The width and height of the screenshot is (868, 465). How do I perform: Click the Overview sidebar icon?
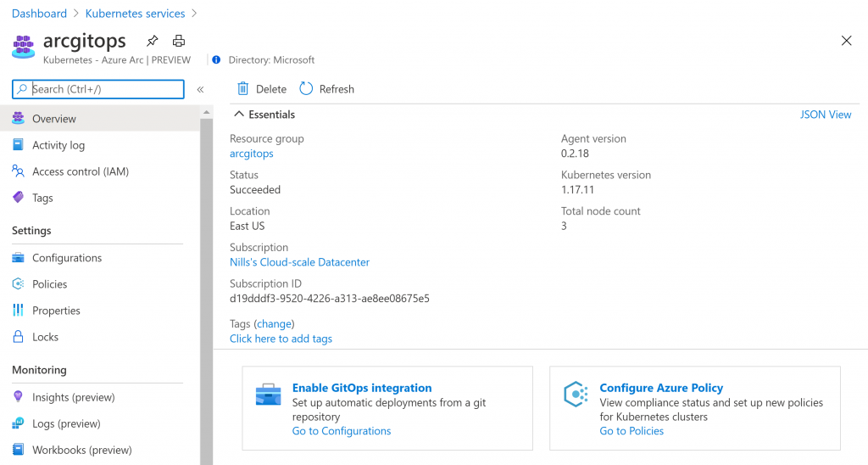19,118
